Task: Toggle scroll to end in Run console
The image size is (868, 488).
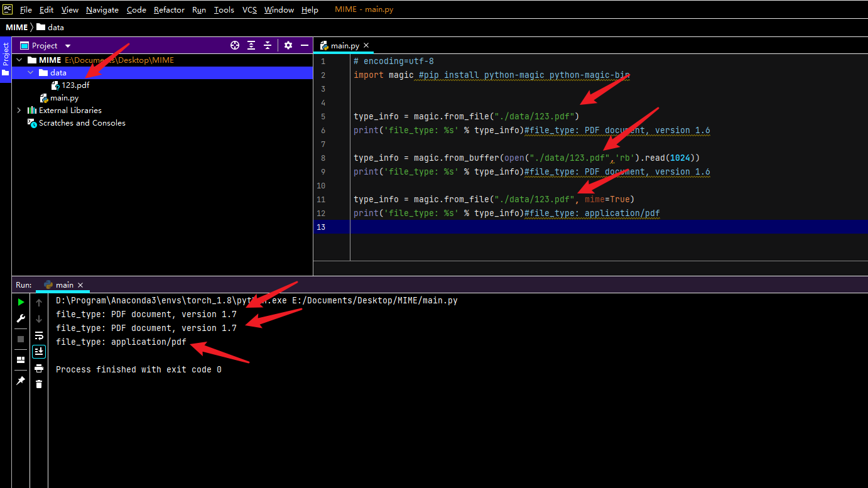Action: point(39,352)
